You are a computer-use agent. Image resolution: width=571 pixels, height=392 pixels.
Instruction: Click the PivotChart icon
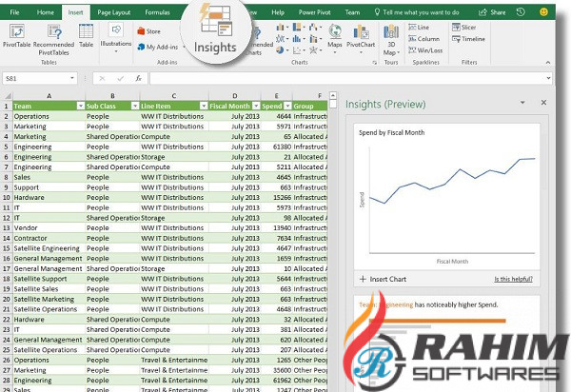tap(361, 39)
